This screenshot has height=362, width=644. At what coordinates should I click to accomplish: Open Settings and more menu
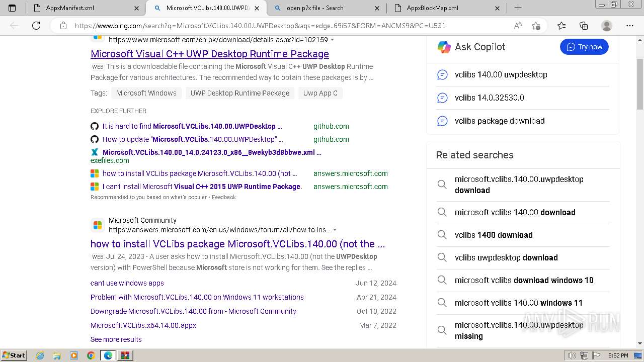coord(630,26)
